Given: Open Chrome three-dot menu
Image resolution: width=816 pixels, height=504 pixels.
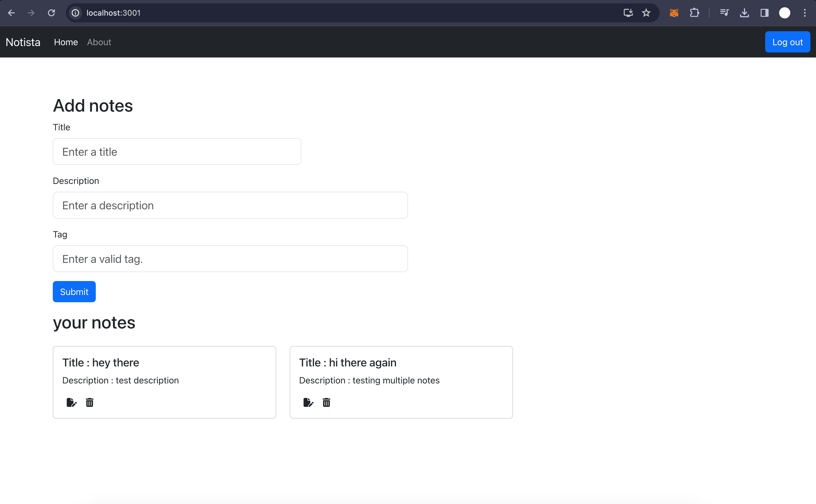Looking at the screenshot, I should point(805,13).
